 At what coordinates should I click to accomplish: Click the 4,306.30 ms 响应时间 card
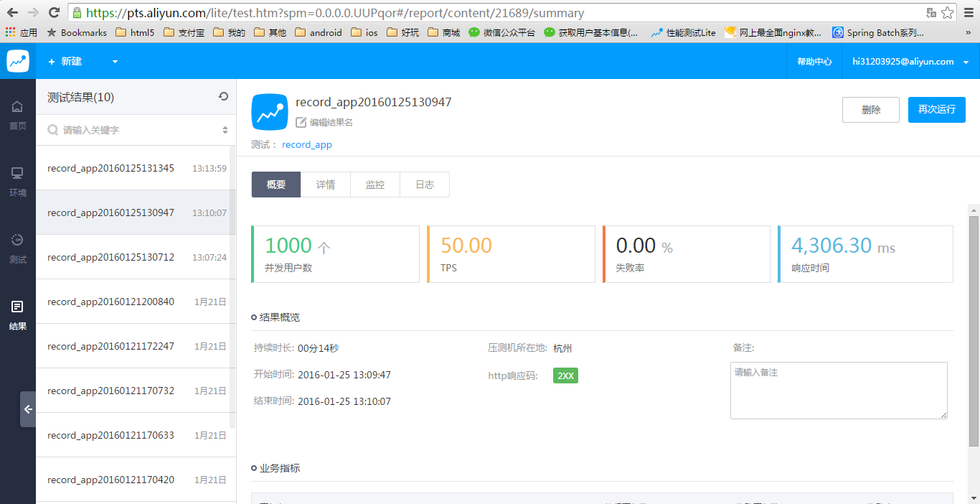[865, 254]
